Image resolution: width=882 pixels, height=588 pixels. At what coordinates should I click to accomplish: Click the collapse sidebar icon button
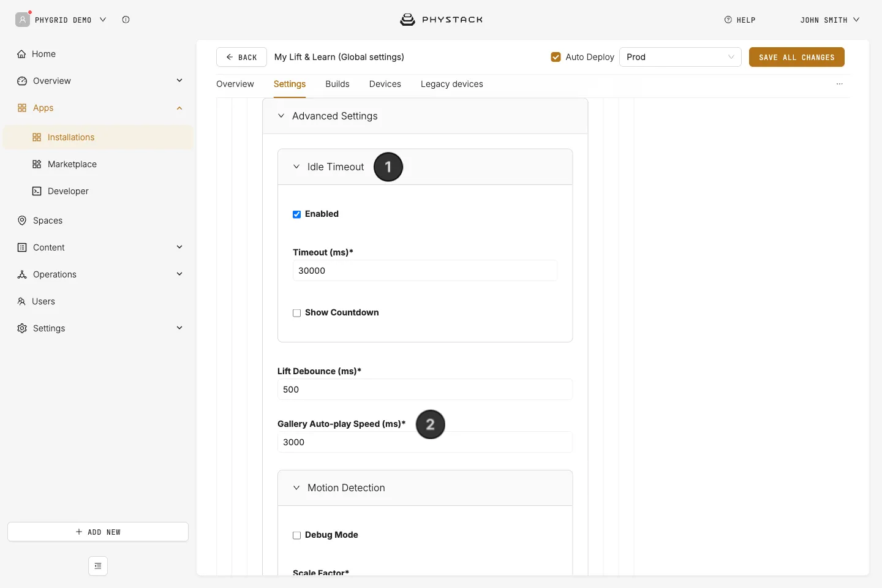(98, 566)
